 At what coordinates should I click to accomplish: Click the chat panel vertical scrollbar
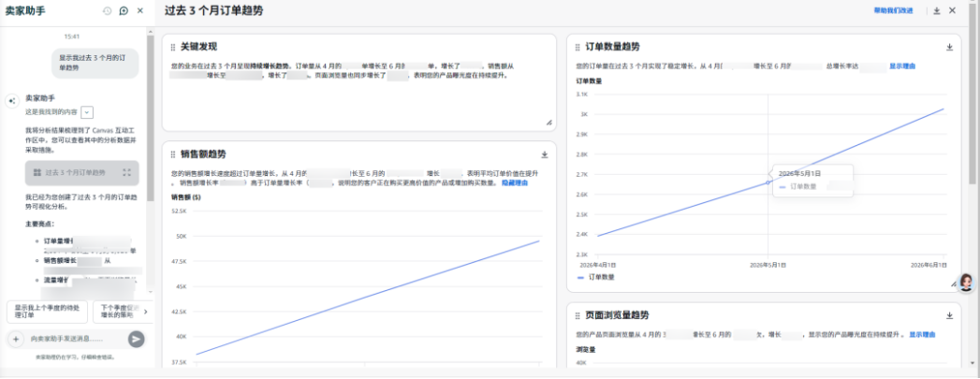[150, 119]
